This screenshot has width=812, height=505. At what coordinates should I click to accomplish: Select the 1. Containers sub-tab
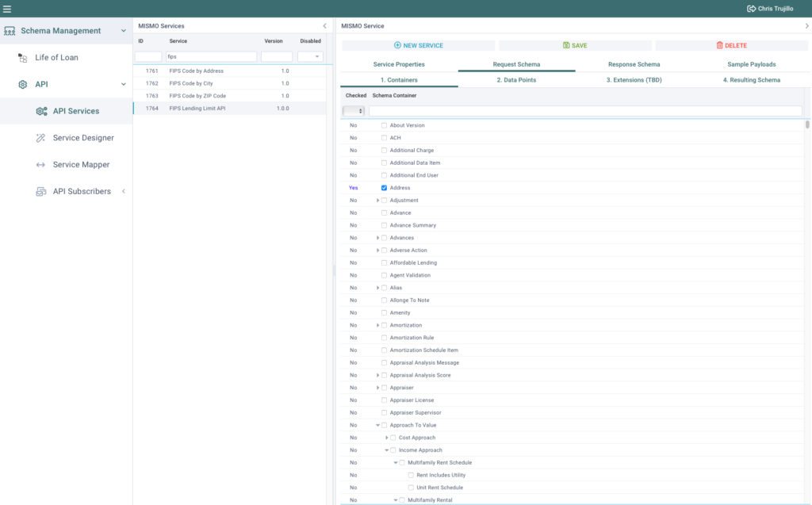[x=399, y=80]
